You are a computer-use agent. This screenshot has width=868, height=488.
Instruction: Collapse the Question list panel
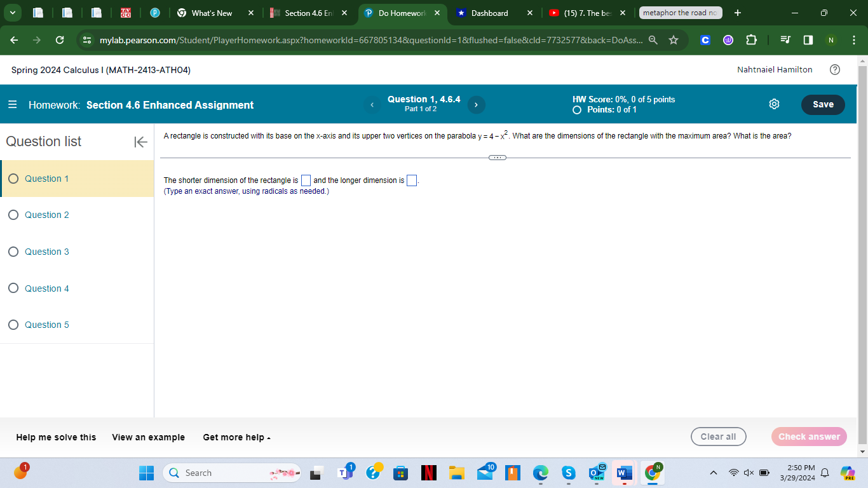click(140, 142)
